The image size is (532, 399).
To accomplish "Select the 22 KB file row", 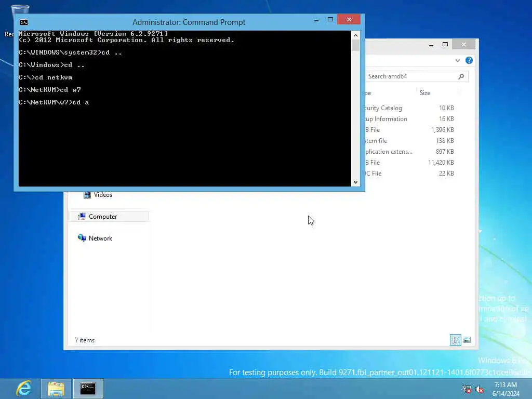I will [410, 173].
